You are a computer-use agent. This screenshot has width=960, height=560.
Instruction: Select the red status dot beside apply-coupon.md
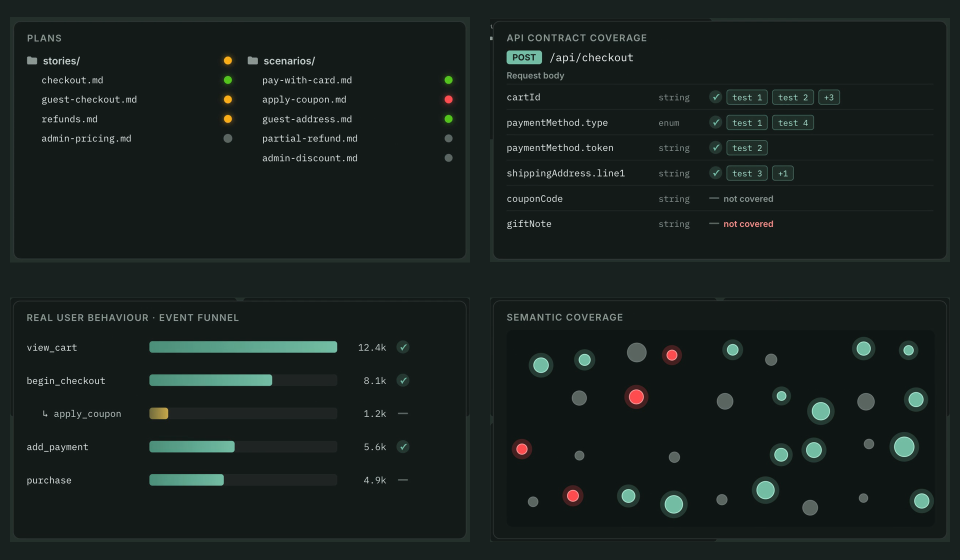click(448, 99)
